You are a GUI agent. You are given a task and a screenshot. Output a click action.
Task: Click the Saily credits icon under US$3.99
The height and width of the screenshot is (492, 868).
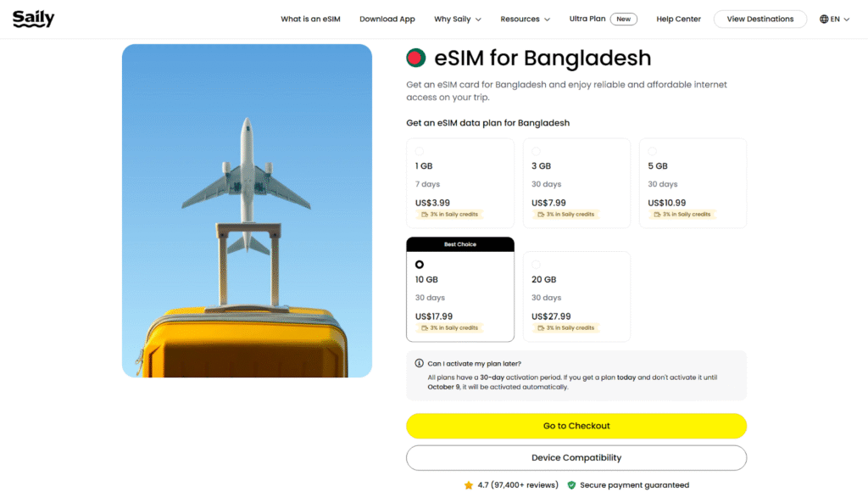point(421,215)
